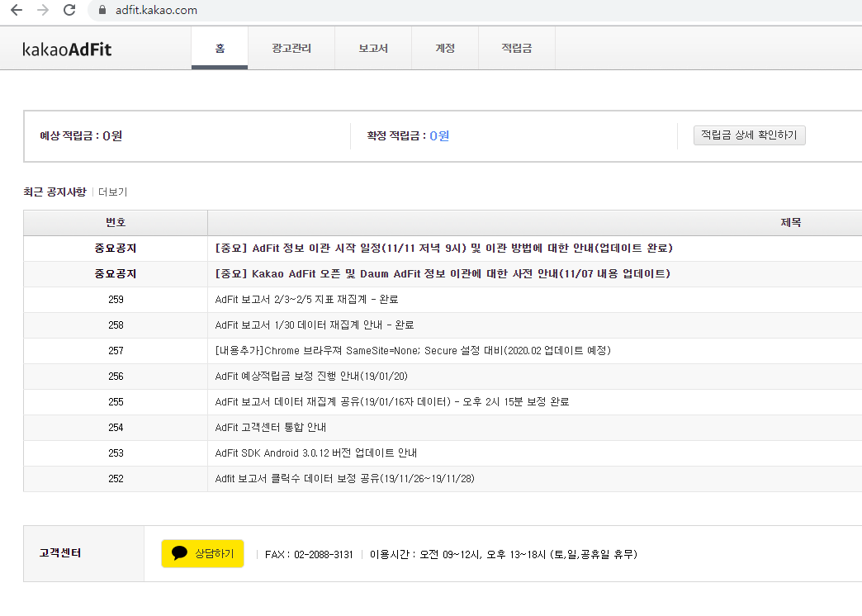Open notice AdFit 예상적립금 보정 진행 안내
This screenshot has width=862, height=616.
point(311,377)
